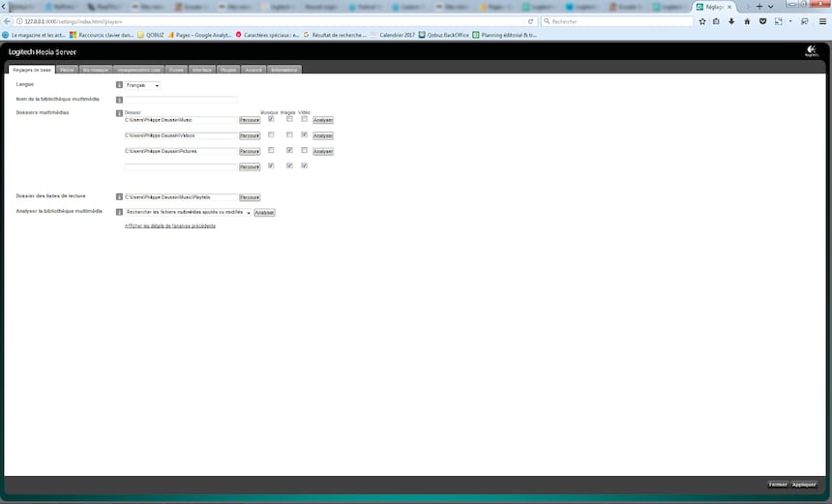Click the Logitech logo in the header
Image resolution: width=832 pixels, height=504 pixels.
point(812,51)
